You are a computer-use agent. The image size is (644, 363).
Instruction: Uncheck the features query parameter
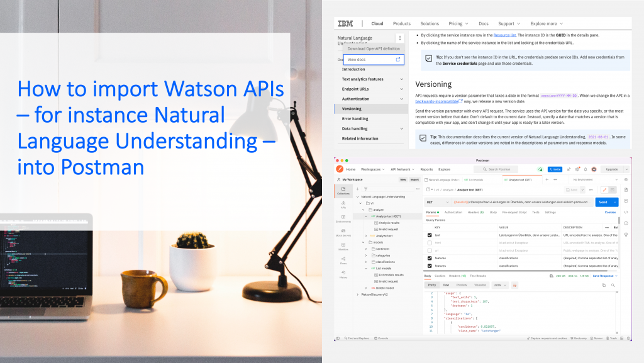click(x=429, y=258)
